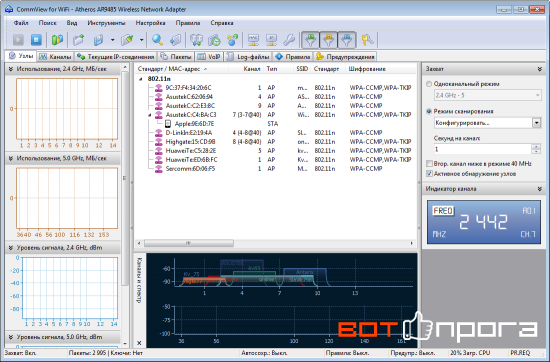Click the Секунд на канал spinner arrows

click(536, 149)
